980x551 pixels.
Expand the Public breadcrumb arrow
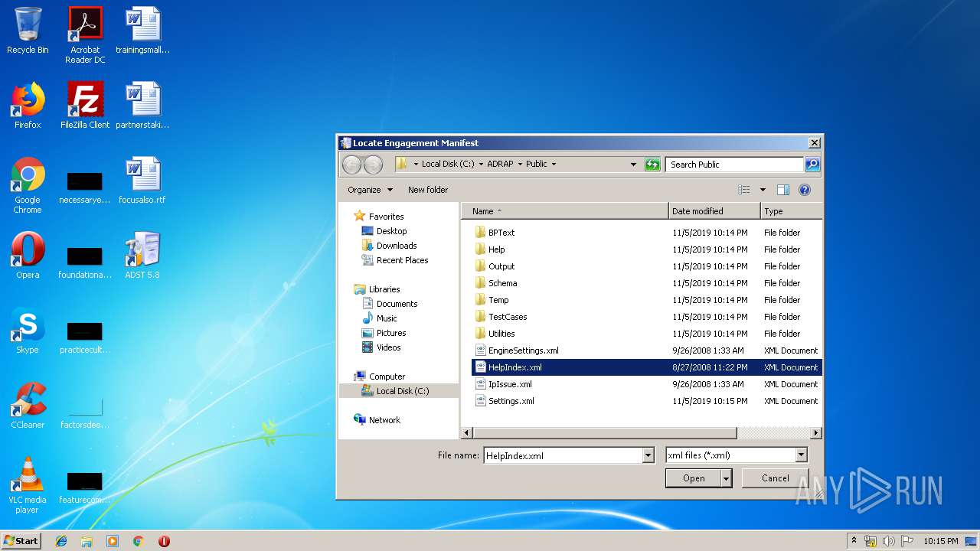tap(554, 165)
